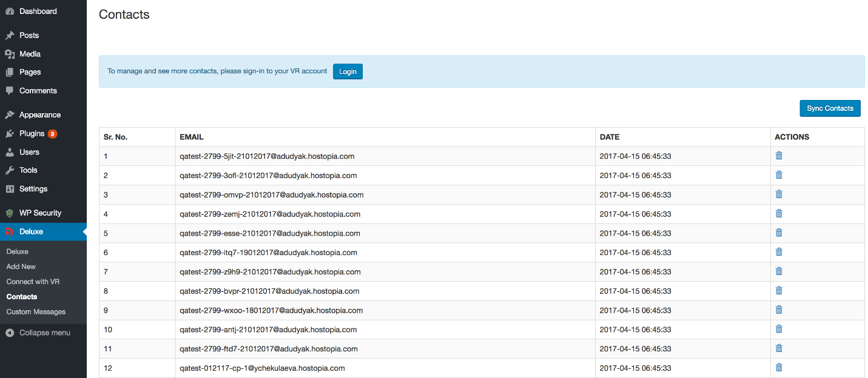Click the sign-in to VR account notice text
The width and height of the screenshot is (868, 378).
(x=217, y=71)
